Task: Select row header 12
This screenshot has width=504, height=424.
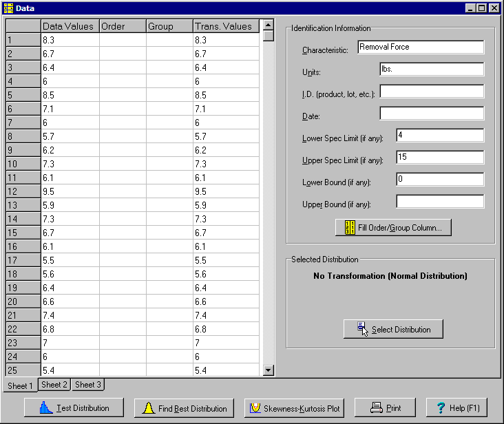Action: (23, 191)
